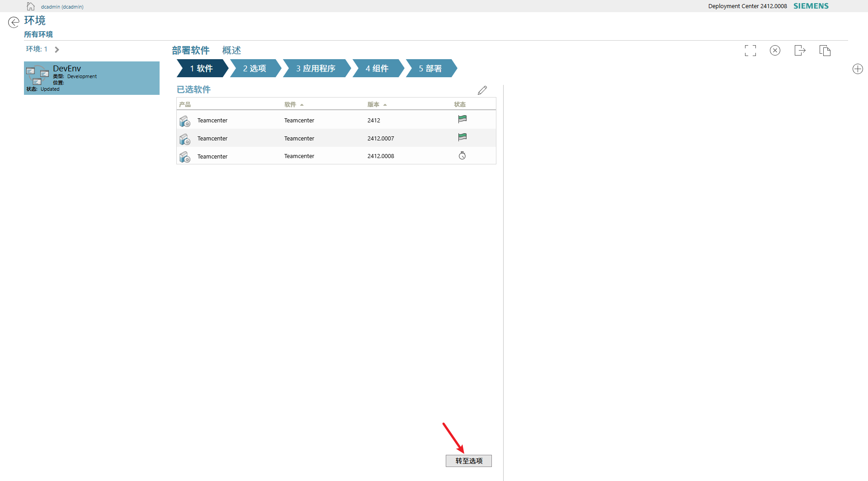This screenshot has width=868, height=481.
Task: Click the pencil edit icon for 已选软件
Action: pos(482,90)
